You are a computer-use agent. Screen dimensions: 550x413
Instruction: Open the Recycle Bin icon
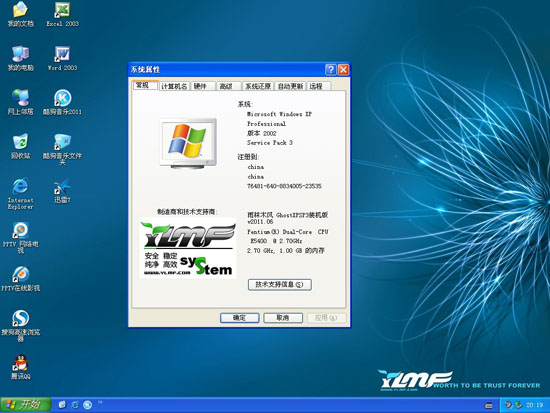[21, 146]
